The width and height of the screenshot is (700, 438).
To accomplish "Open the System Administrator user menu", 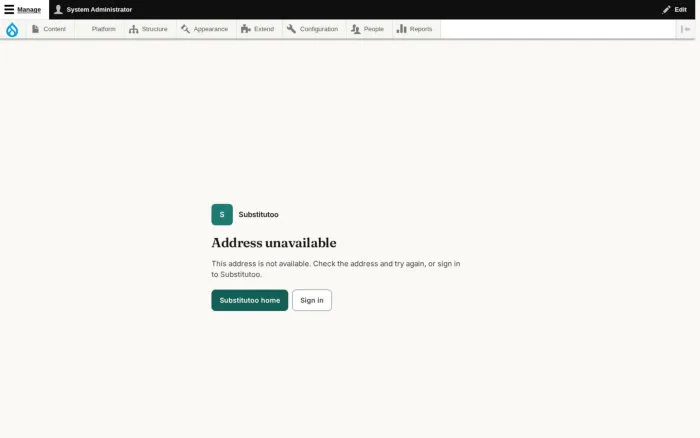I will pos(93,9).
